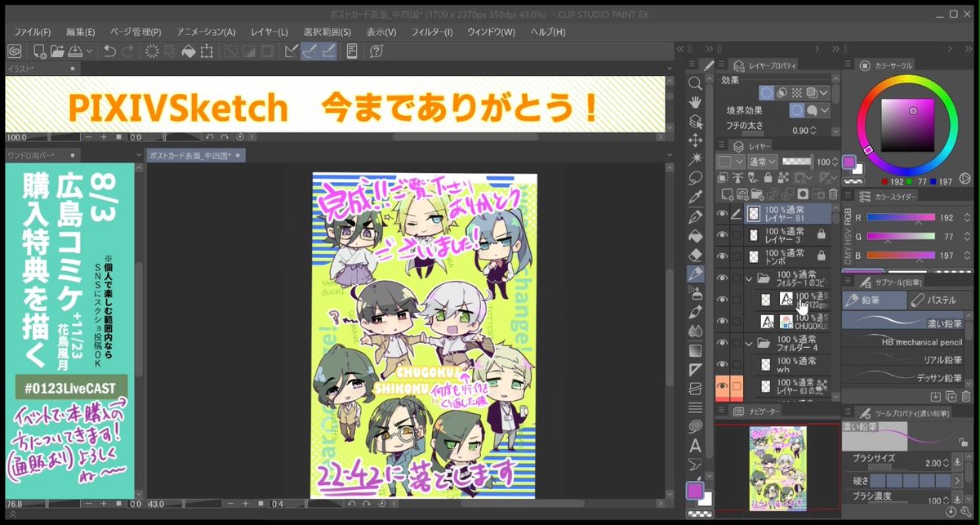Open the ファイル(F) menu
The width and height of the screenshot is (980, 525).
(x=33, y=32)
